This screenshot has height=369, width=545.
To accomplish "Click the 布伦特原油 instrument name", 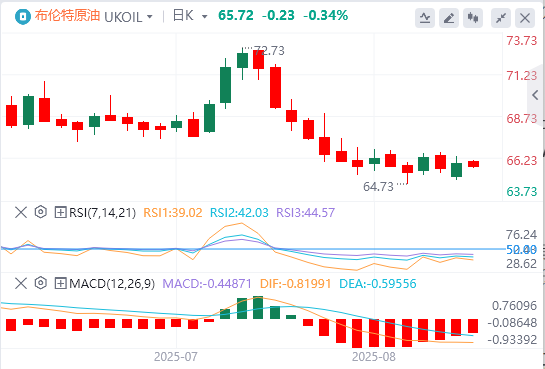I will [x=68, y=16].
